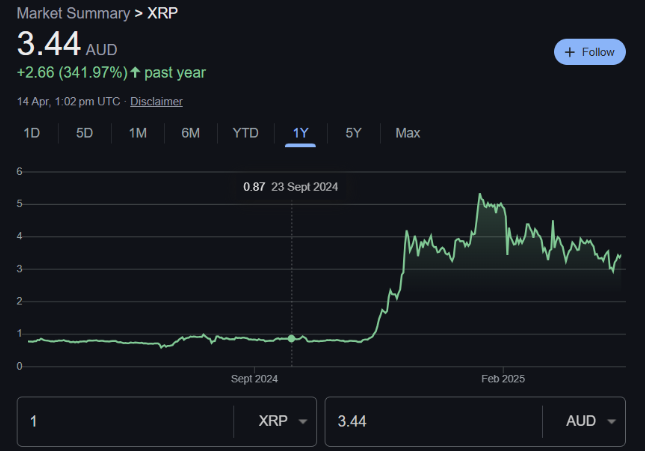Select the 6M time range tab
This screenshot has height=451, width=645.
coord(190,133)
